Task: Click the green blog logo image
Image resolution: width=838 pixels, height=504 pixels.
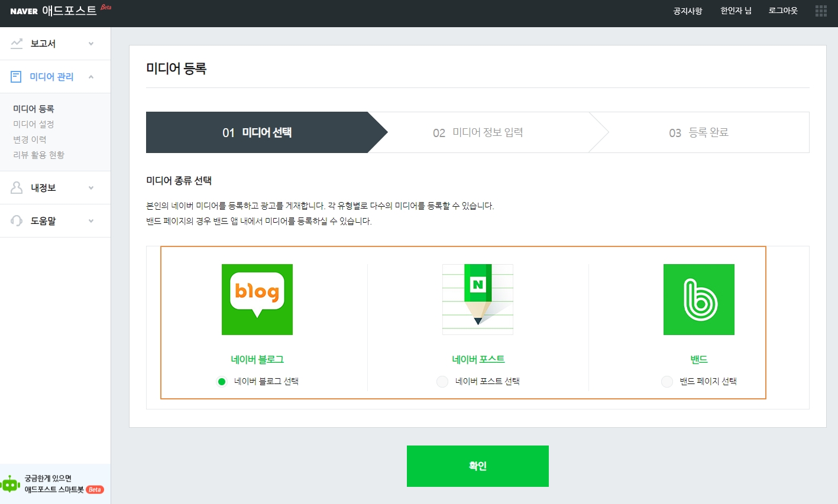Action: coord(257,300)
